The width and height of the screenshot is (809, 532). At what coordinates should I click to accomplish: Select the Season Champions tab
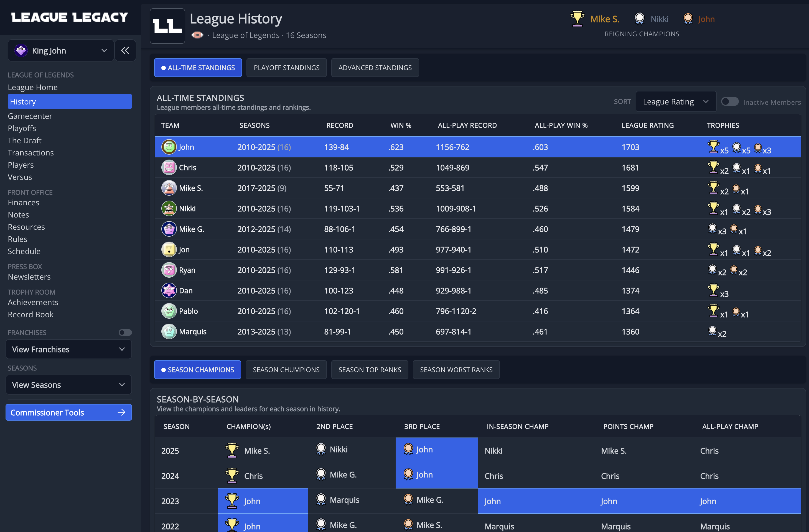coord(197,370)
